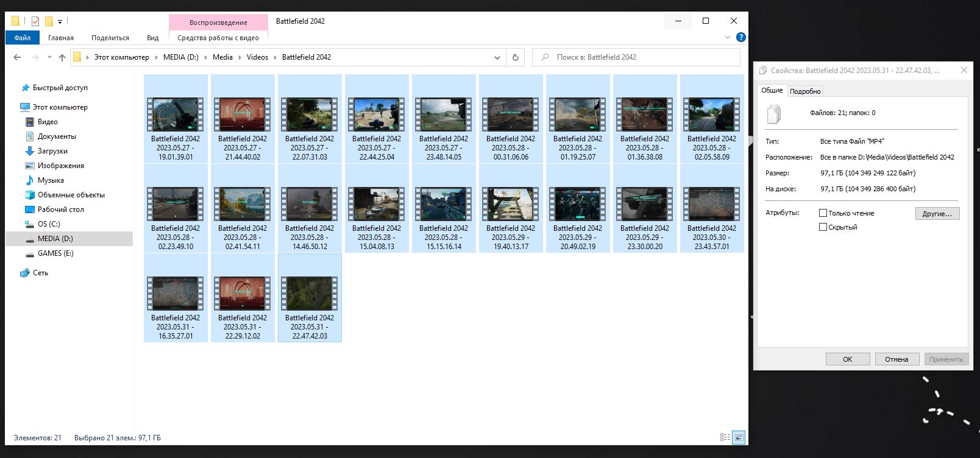Viewport: 980px width, 458px height.
Task: Click Этот компьютер in the address breadcrumb
Action: click(x=121, y=57)
